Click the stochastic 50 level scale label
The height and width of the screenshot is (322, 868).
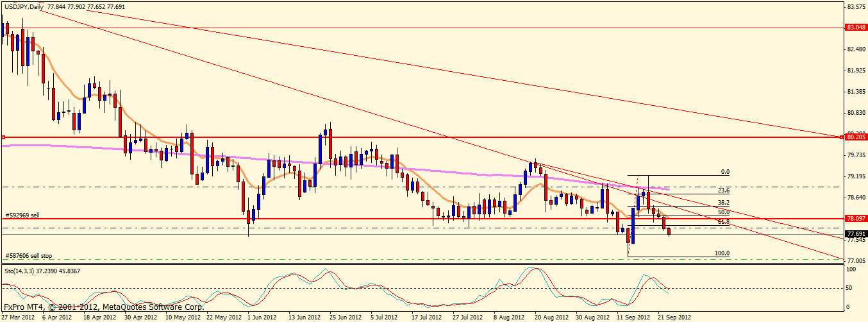click(x=850, y=288)
